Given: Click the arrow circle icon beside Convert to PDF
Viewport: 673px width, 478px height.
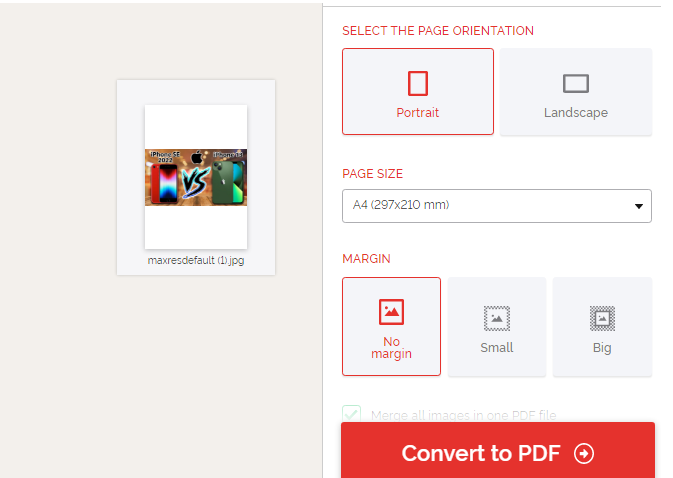Looking at the screenshot, I should pos(584,454).
